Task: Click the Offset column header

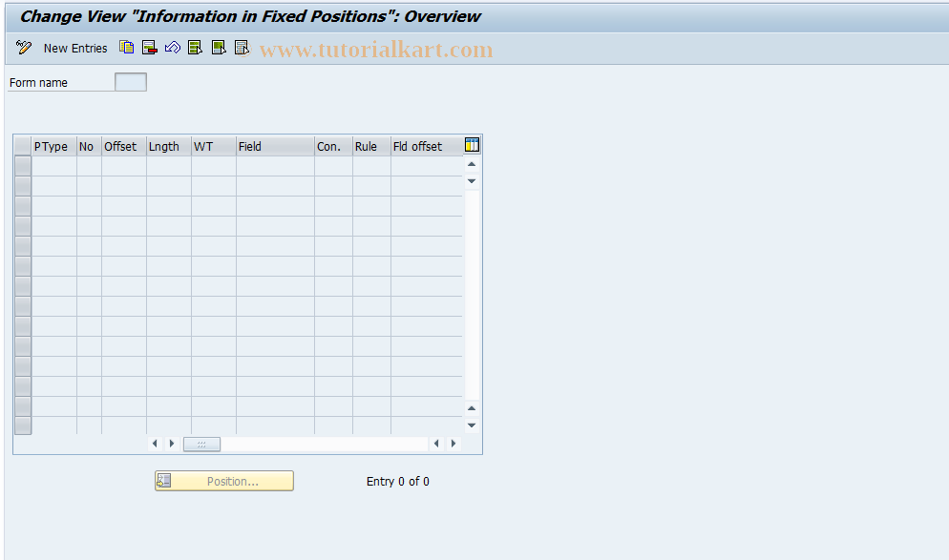Action: click(123, 146)
